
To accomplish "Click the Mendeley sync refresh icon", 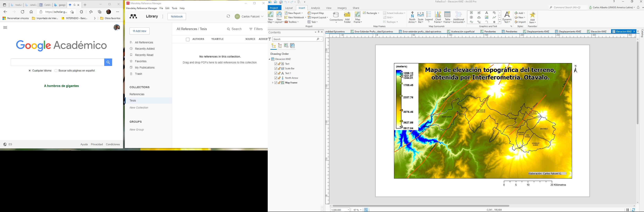I will [228, 16].
